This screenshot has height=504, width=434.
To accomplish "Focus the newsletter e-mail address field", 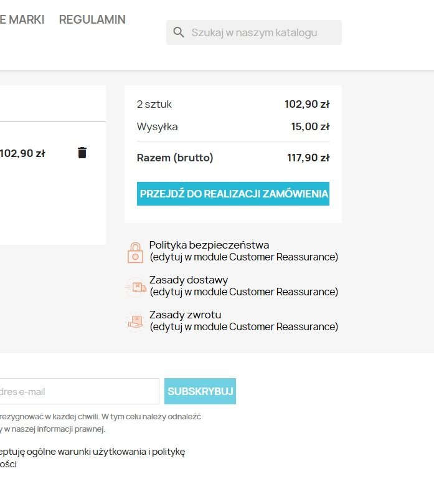I will 79,391.
